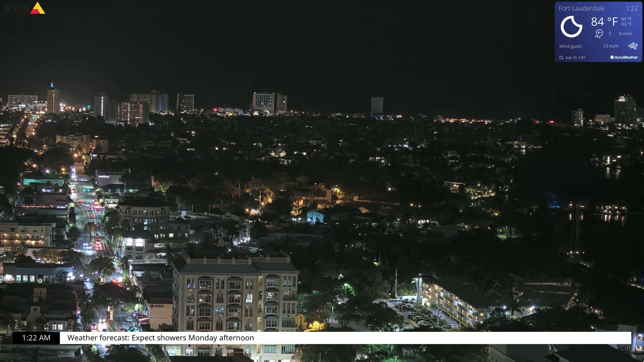Toggle the Fort Lauderdale weather overlay
The width and height of the screenshot is (644, 362).
click(x=598, y=32)
